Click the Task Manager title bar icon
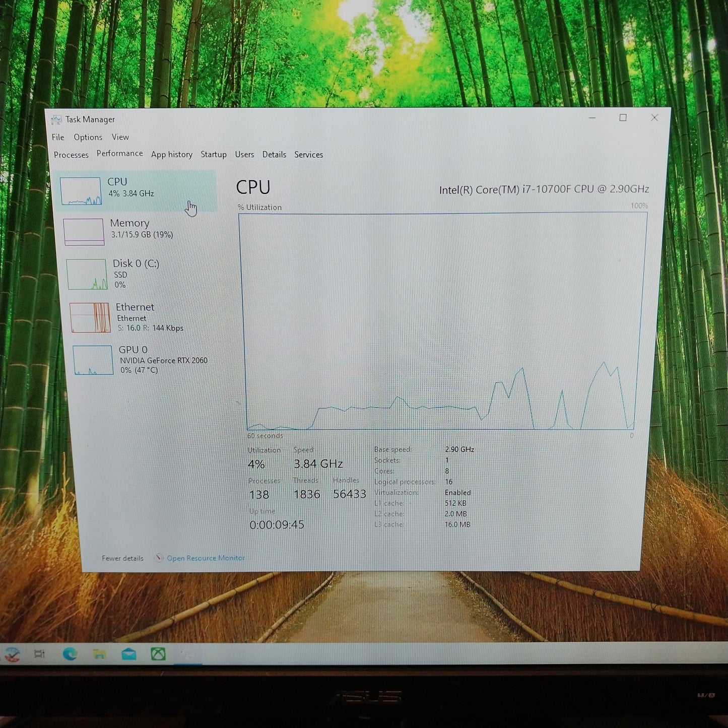Screen dimensions: 728x728 (56, 119)
